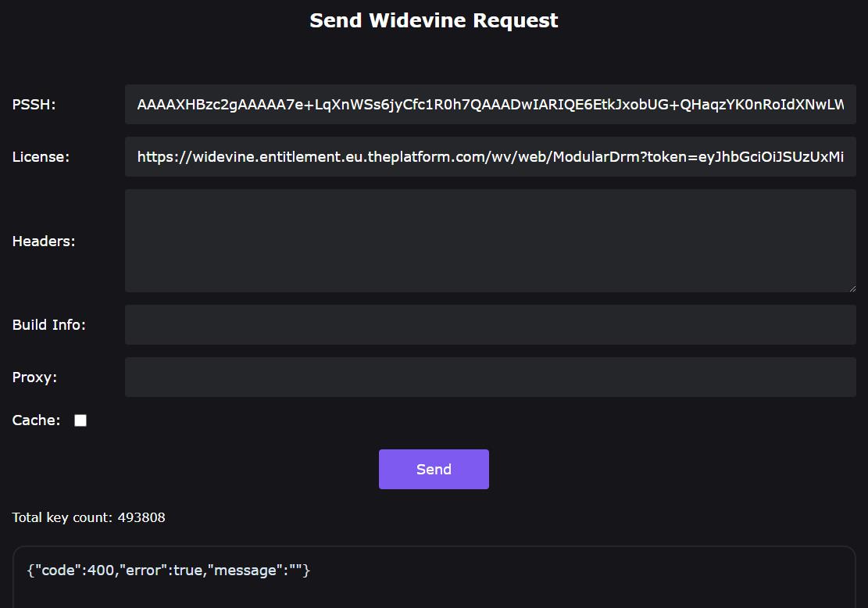Click the PSSH input field

pyautogui.click(x=490, y=105)
